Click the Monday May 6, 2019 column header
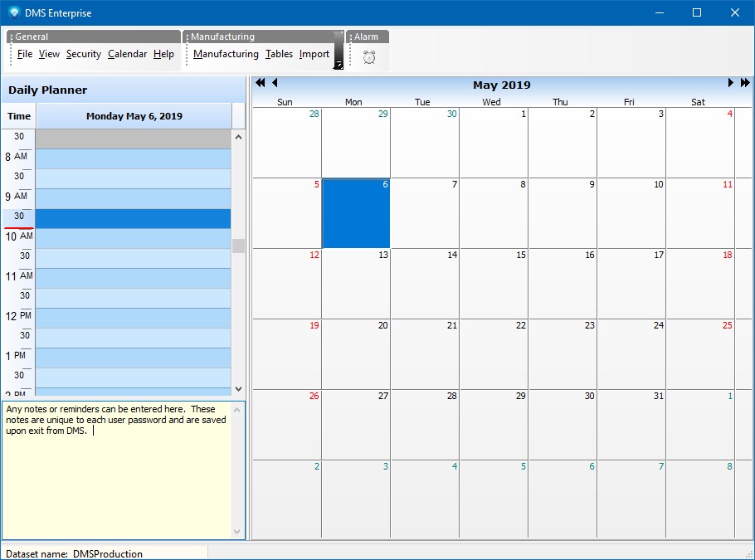The height and width of the screenshot is (560, 755). (134, 116)
